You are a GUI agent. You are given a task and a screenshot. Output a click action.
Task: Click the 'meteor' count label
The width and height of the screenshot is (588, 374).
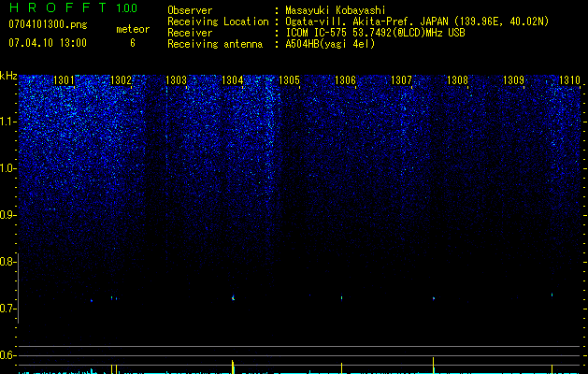click(x=133, y=29)
